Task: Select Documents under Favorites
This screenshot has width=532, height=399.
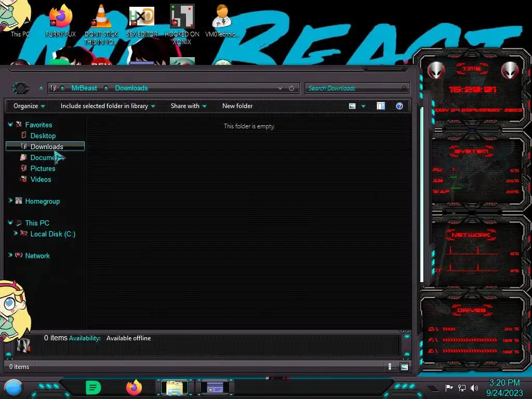Action: [43, 157]
